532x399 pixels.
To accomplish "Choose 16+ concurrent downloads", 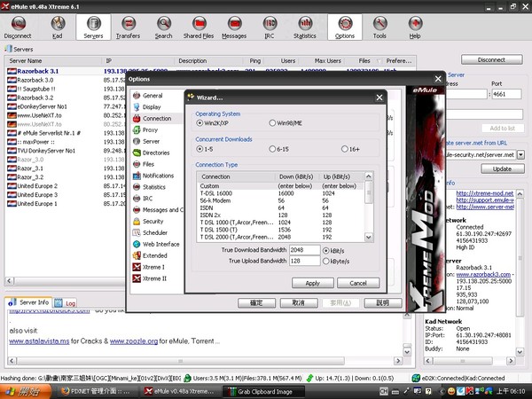I will (345, 149).
